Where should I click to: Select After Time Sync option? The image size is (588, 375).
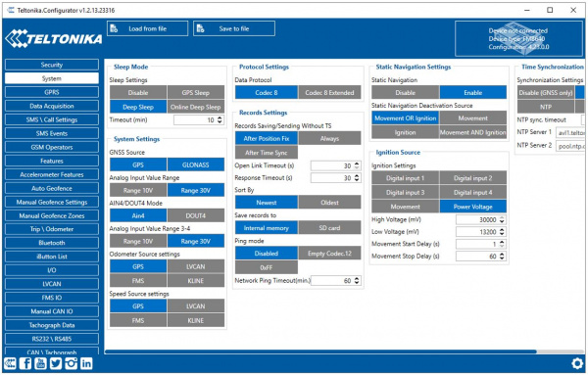(267, 153)
